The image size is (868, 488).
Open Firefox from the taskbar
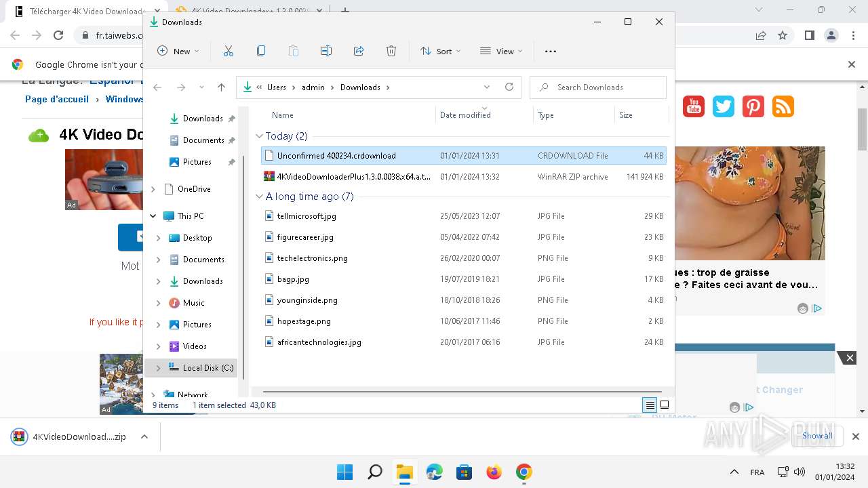(x=494, y=472)
